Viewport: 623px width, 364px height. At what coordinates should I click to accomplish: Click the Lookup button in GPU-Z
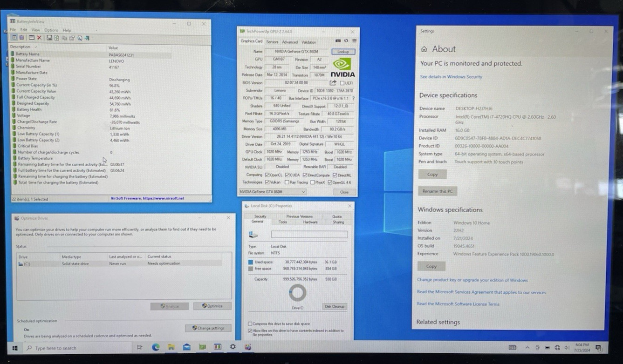click(343, 51)
